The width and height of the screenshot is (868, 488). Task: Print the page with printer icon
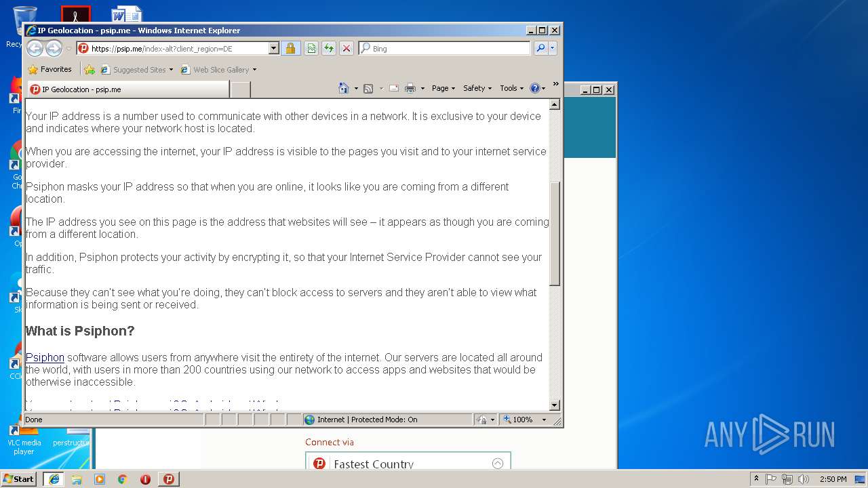410,88
